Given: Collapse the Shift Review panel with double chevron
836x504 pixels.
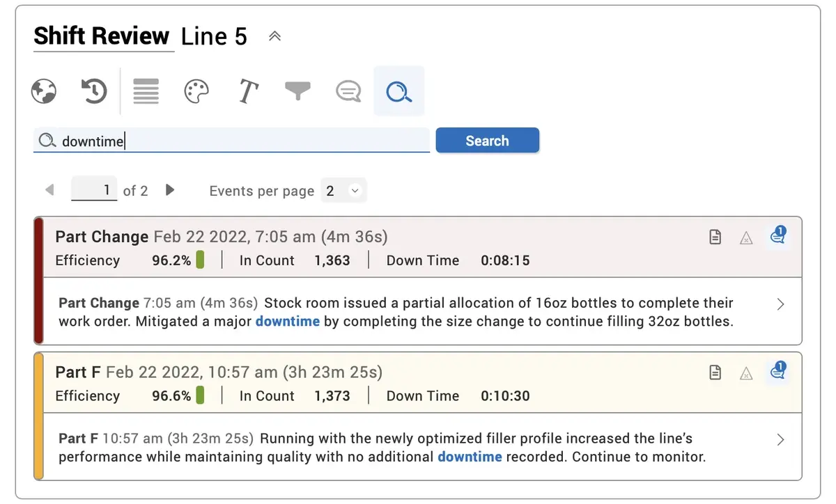Looking at the screenshot, I should click(x=274, y=36).
